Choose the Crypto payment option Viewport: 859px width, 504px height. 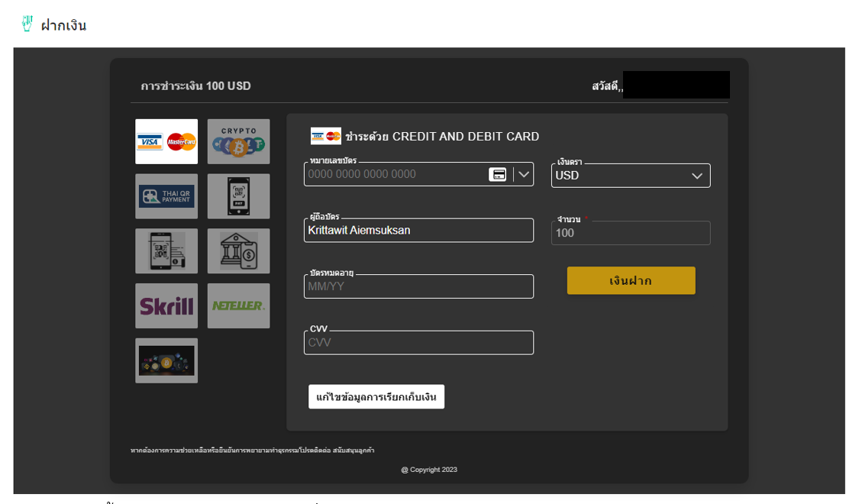pyautogui.click(x=238, y=141)
